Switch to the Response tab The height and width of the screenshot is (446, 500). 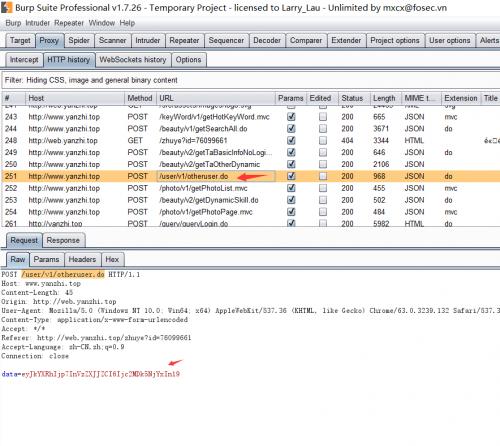[63, 240]
